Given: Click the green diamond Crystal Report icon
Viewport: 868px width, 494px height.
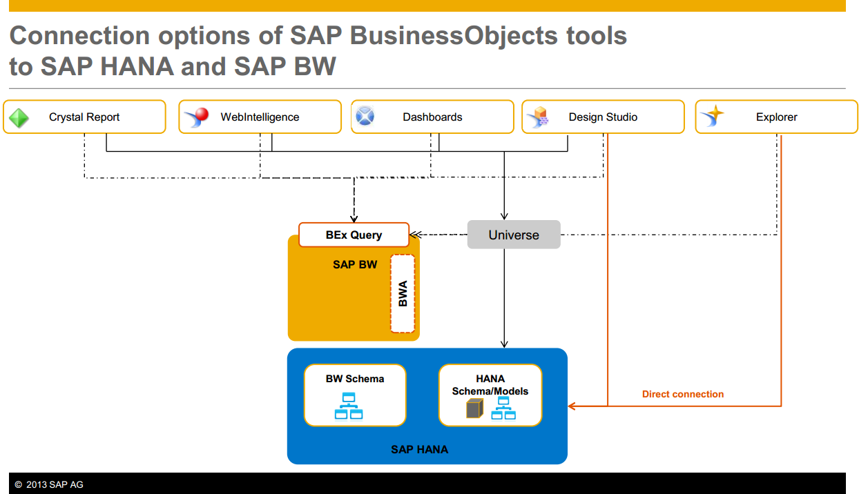Looking at the screenshot, I should coord(19,117).
